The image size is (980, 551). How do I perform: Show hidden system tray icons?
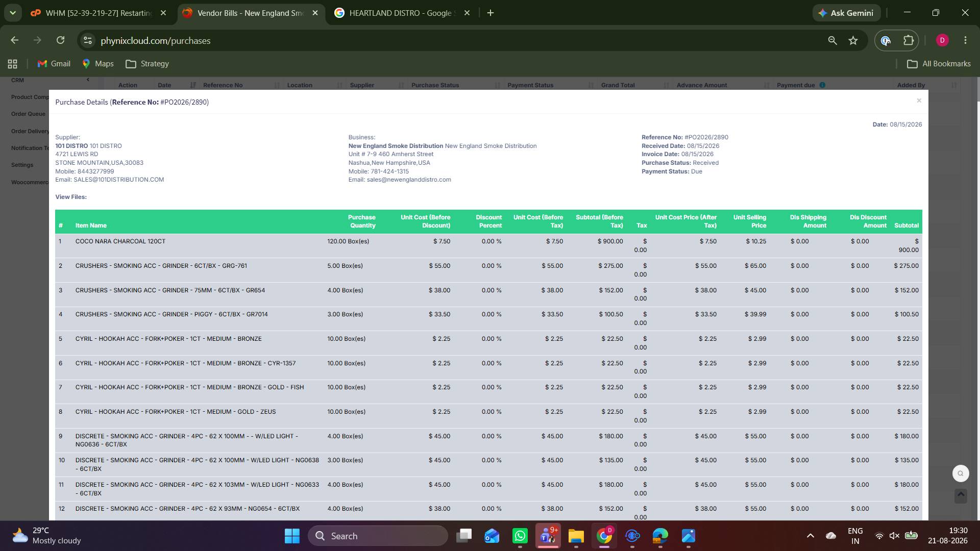tap(810, 536)
